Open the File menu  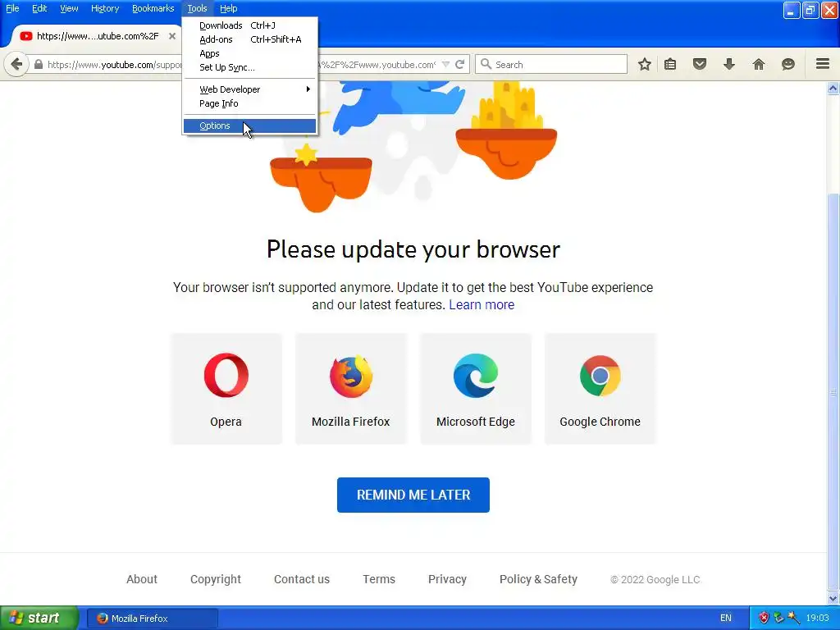(12, 8)
